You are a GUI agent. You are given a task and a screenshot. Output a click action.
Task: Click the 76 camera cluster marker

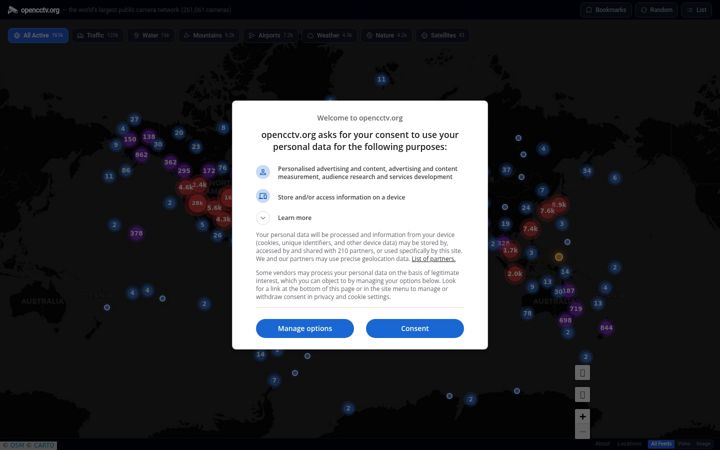(x=223, y=168)
